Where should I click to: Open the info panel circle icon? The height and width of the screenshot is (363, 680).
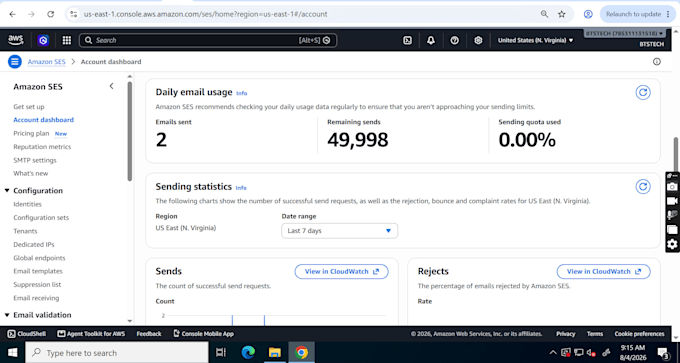[x=657, y=62]
